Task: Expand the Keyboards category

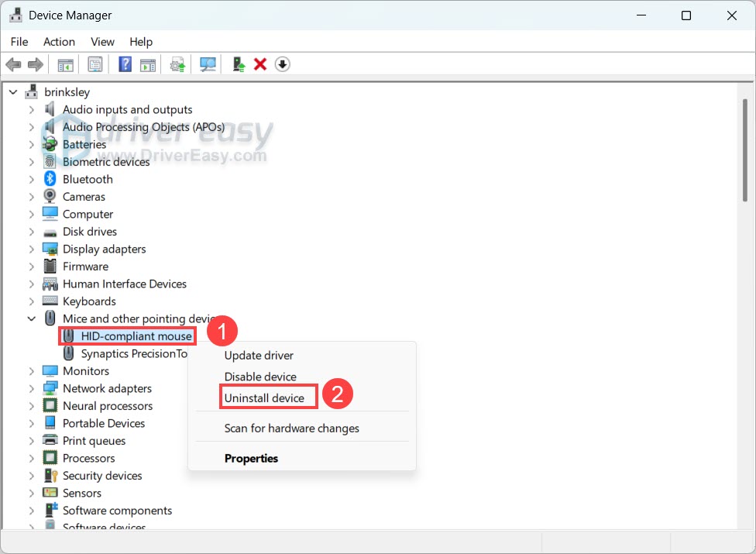Action: 31,301
